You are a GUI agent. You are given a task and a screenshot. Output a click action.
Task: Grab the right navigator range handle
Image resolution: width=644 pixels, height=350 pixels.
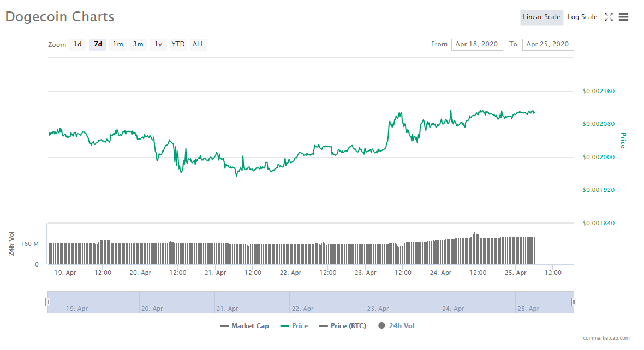tap(574, 302)
